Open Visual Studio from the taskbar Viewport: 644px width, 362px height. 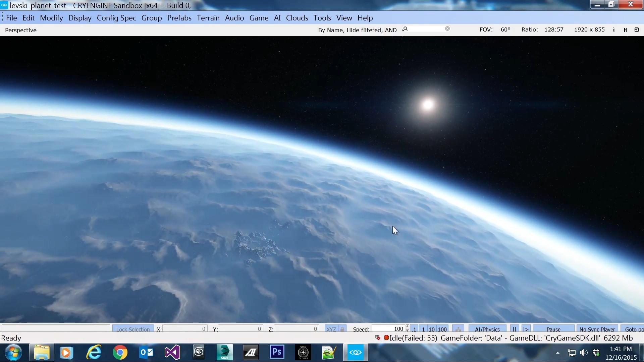pos(172,352)
